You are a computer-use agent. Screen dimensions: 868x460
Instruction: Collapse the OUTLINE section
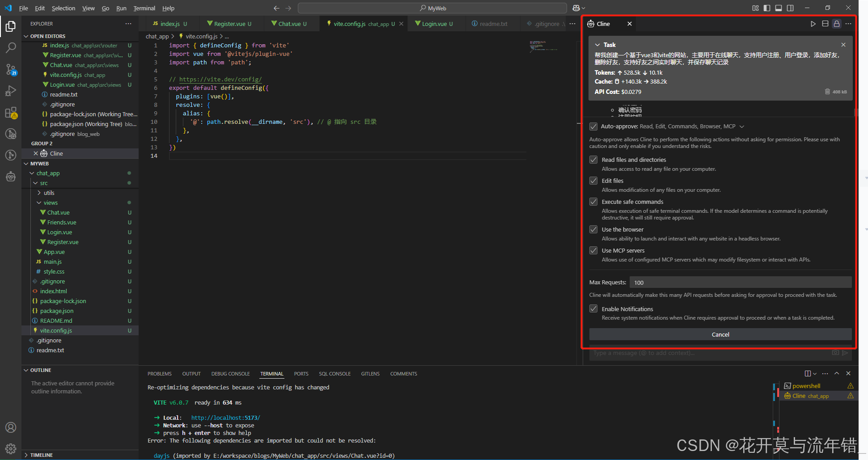[26, 370]
